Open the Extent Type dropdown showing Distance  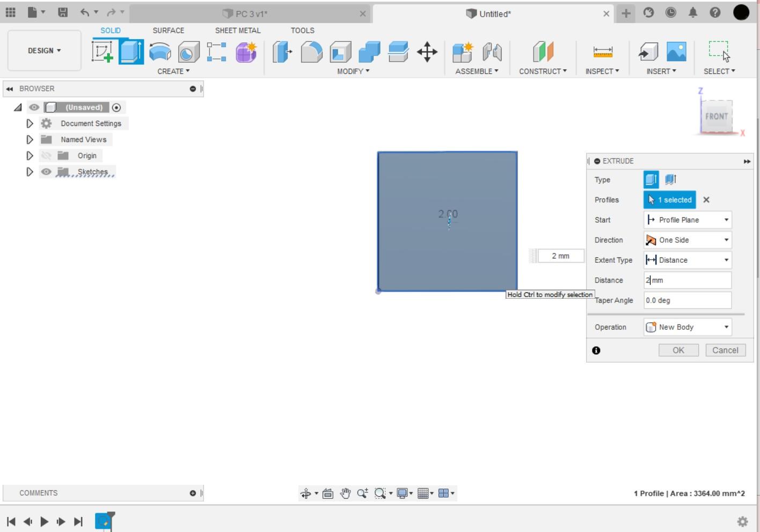[688, 260]
